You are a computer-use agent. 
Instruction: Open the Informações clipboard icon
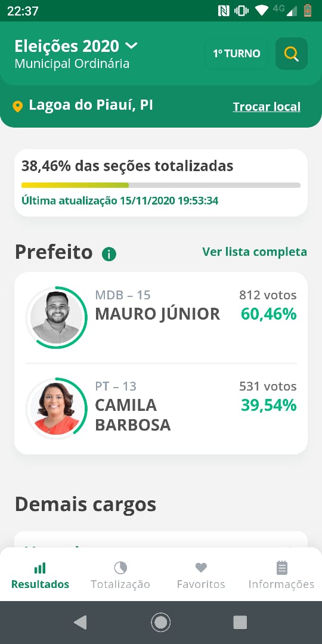281,568
